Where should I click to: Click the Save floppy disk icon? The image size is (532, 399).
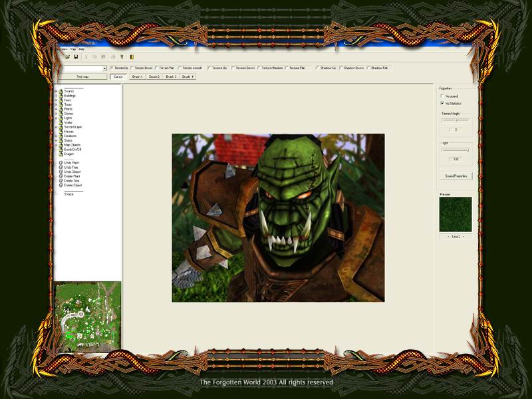point(76,57)
